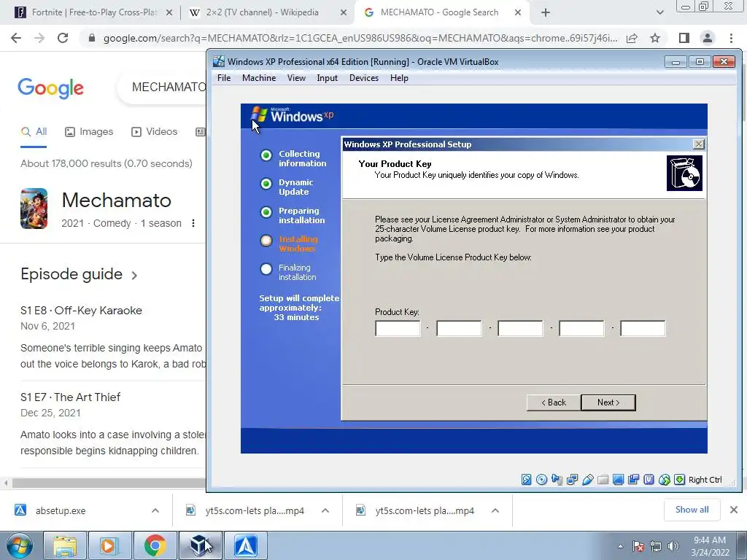Open the VirtualBox Help menu

click(399, 78)
